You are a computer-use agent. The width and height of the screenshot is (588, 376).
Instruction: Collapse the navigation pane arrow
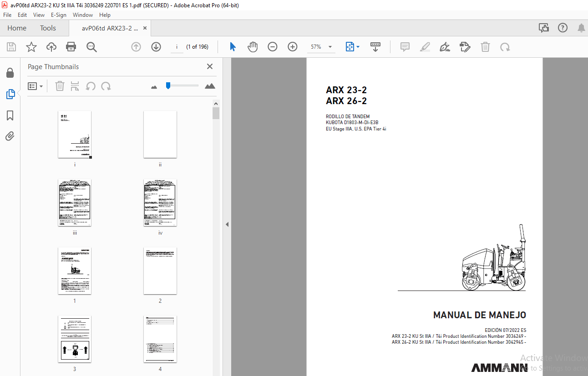(x=227, y=224)
